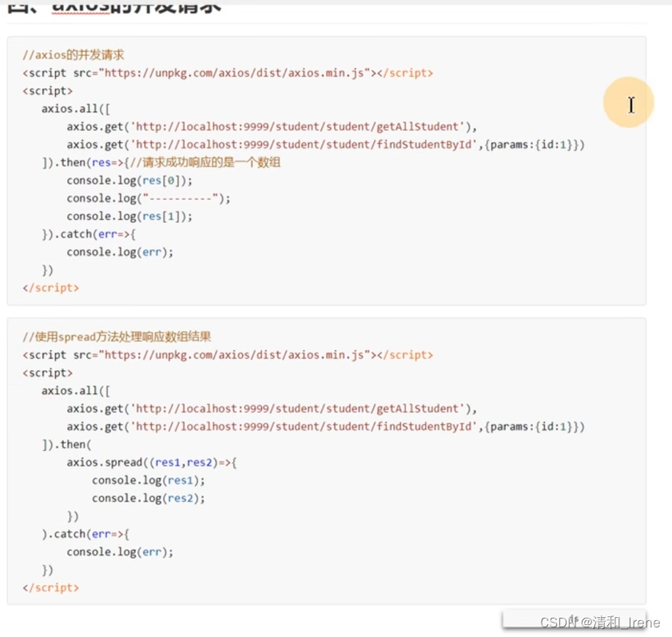Click the comment "//请求成功响应的是一个数组"

coord(205,162)
